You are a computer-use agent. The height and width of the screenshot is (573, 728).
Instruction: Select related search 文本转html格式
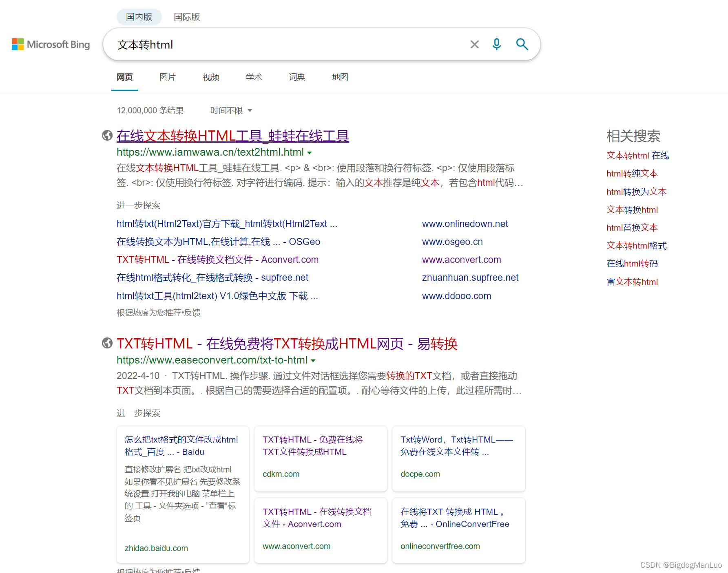click(636, 246)
